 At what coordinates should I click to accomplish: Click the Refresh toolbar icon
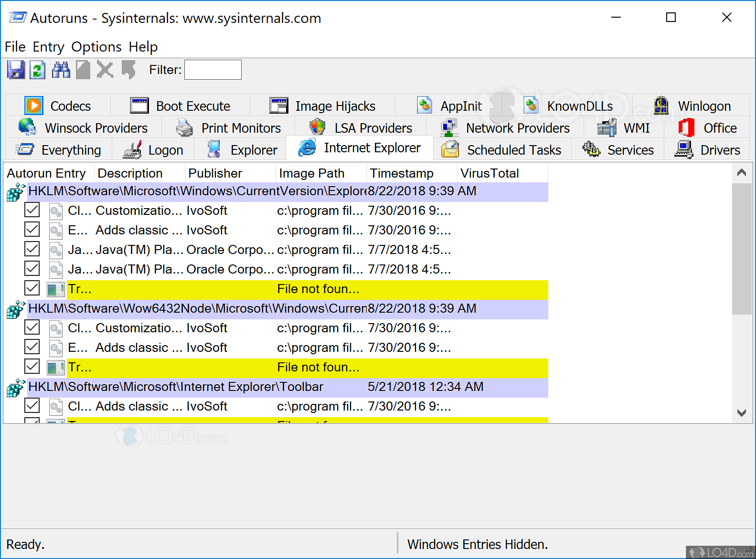pyautogui.click(x=38, y=70)
